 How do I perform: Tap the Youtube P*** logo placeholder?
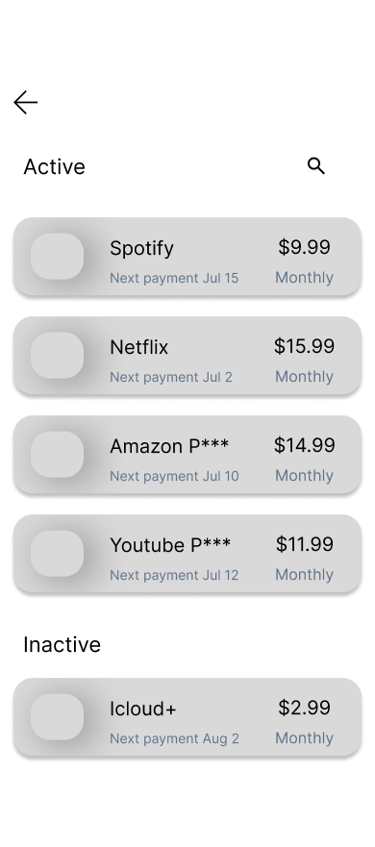[x=57, y=554]
